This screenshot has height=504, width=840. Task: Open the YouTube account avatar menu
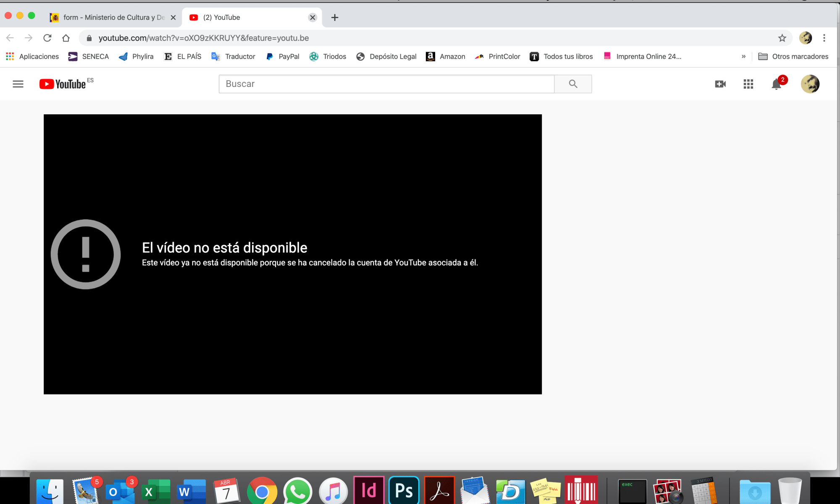(x=810, y=84)
